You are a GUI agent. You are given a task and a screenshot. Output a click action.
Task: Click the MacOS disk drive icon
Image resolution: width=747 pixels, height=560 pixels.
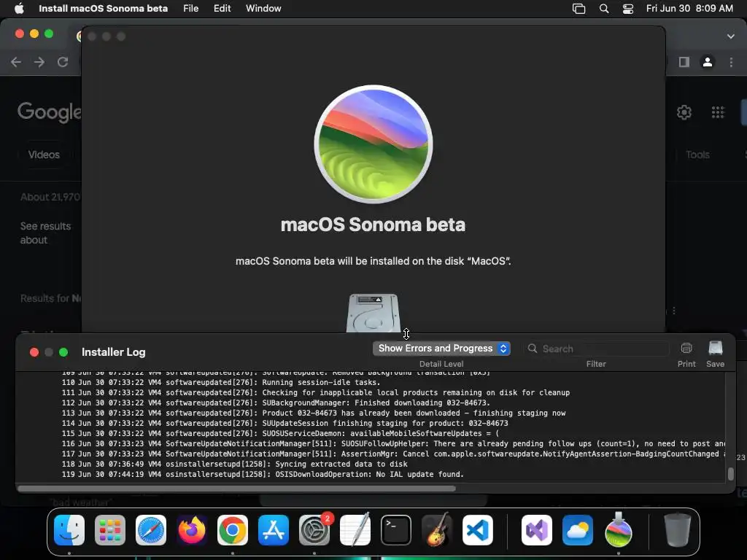pos(373,313)
